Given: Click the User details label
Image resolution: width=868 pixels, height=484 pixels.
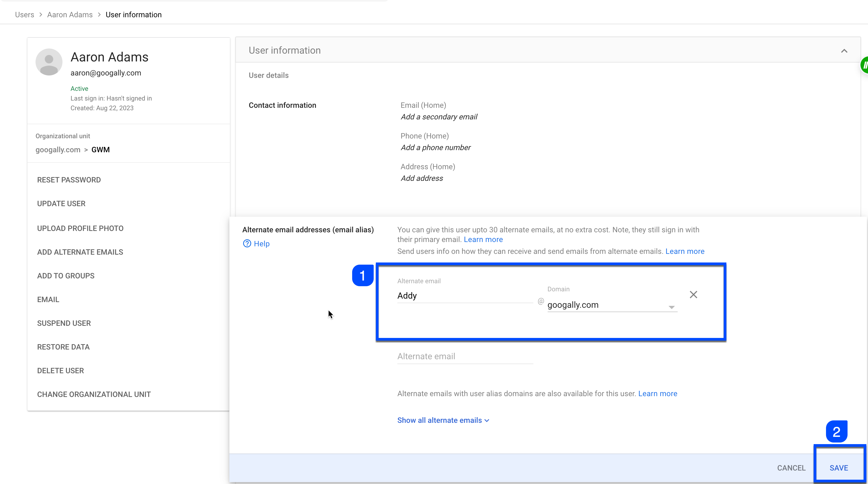Looking at the screenshot, I should click(268, 75).
